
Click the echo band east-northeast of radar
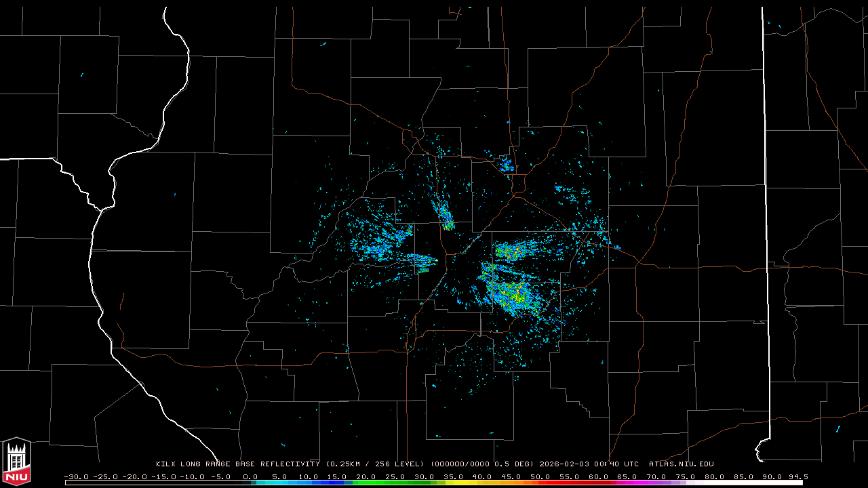click(x=517, y=251)
